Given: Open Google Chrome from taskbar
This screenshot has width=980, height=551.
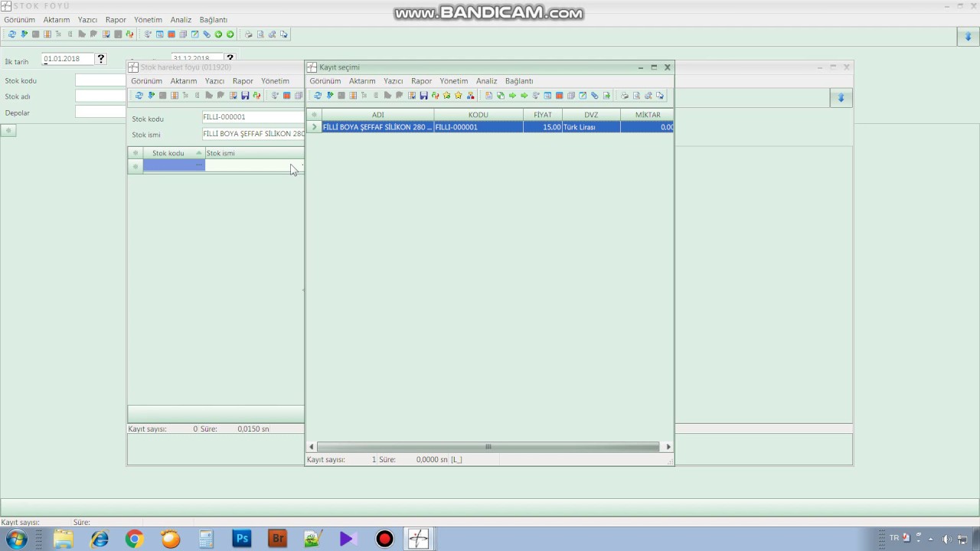Looking at the screenshot, I should point(134,539).
